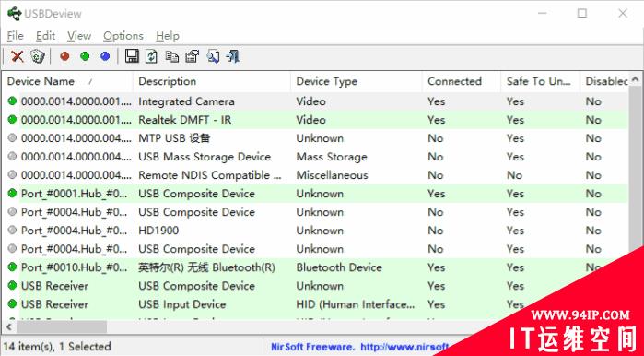Sort by the Safe To Unplug column header
This screenshot has width=644, height=356.
pyautogui.click(x=541, y=81)
